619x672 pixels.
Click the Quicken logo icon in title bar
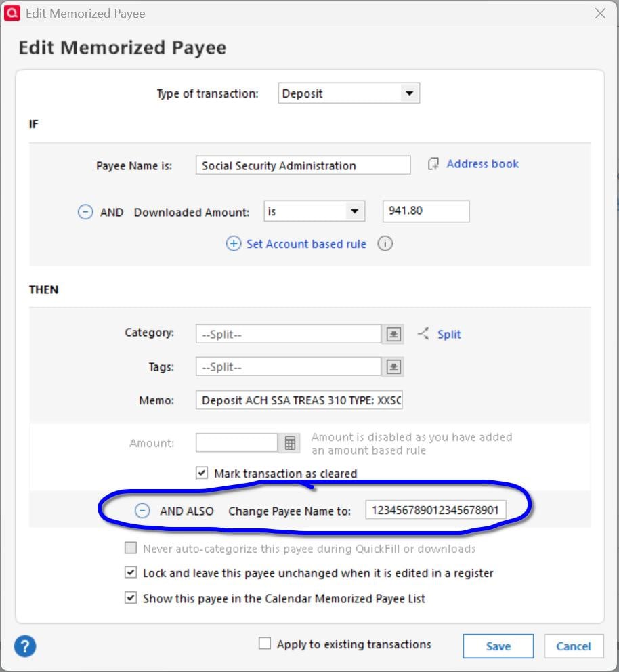[x=12, y=13]
